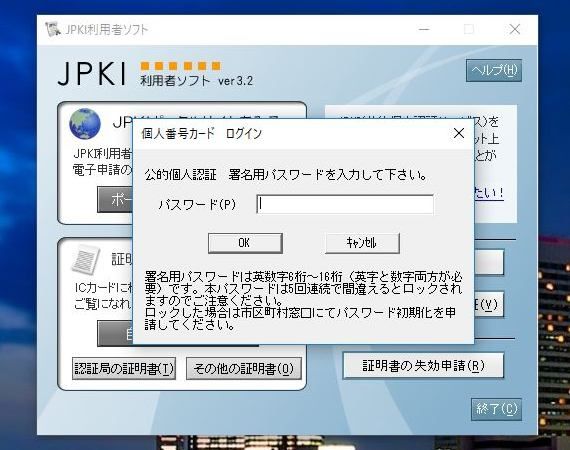Image resolution: width=570 pixels, height=450 pixels.
Task: Open ヘルプ(H) in JPKI main window
Action: coord(494,70)
